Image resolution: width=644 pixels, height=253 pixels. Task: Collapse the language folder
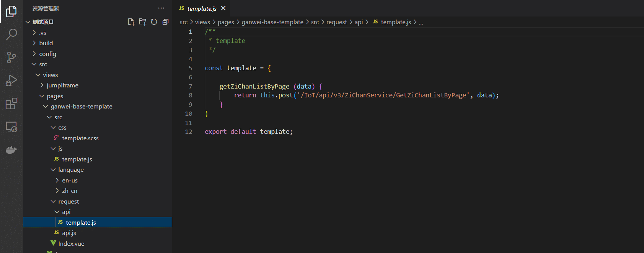(71, 170)
